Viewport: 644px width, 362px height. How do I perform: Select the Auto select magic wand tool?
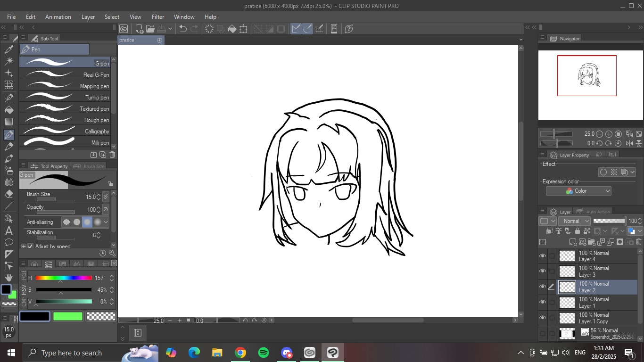(8, 61)
